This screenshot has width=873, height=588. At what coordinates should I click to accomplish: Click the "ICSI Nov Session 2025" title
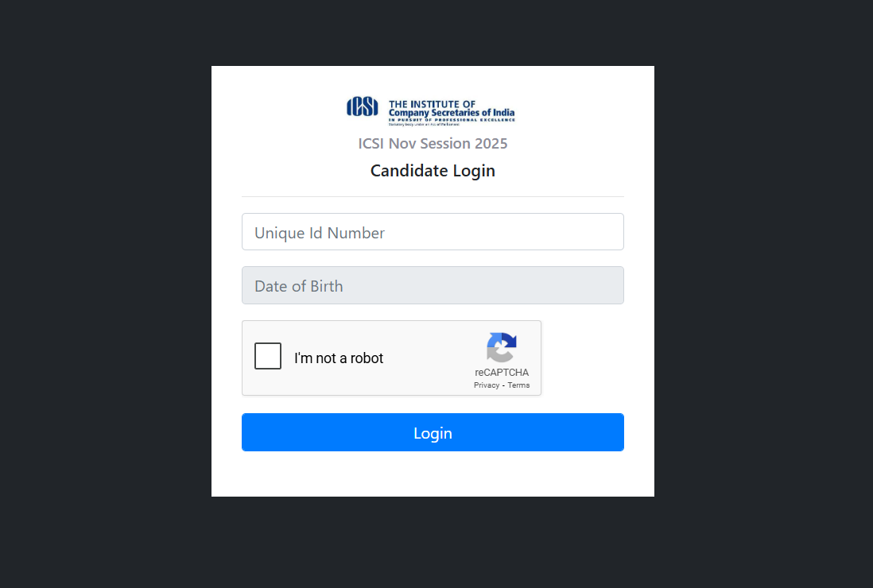(x=433, y=144)
